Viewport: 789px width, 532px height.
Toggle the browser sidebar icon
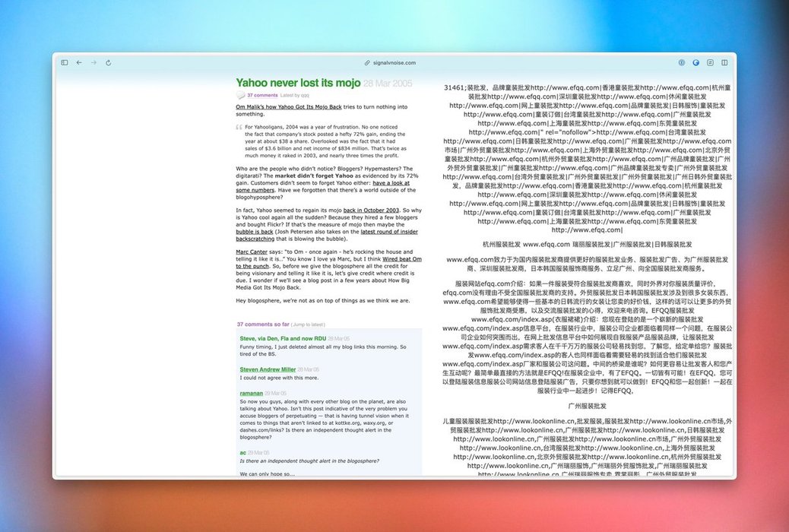(65, 63)
